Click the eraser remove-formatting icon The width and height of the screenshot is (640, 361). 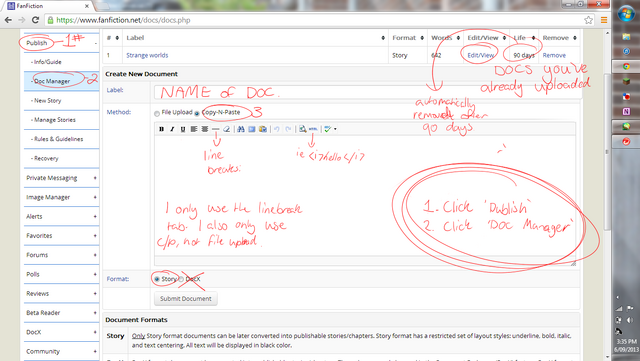(x=227, y=129)
